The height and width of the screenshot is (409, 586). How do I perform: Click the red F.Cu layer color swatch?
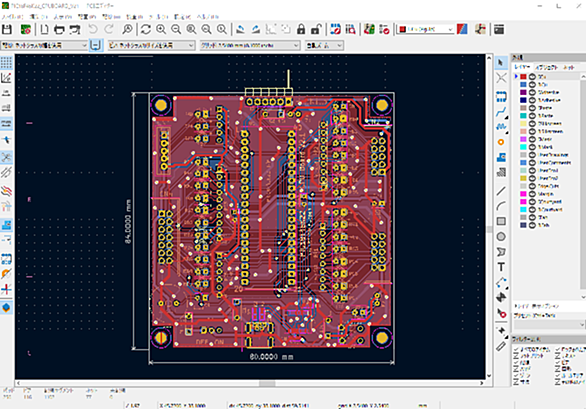pyautogui.click(x=523, y=77)
